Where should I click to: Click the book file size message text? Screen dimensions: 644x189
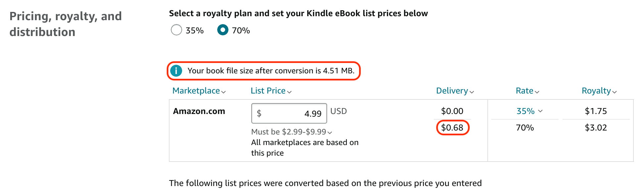271,71
